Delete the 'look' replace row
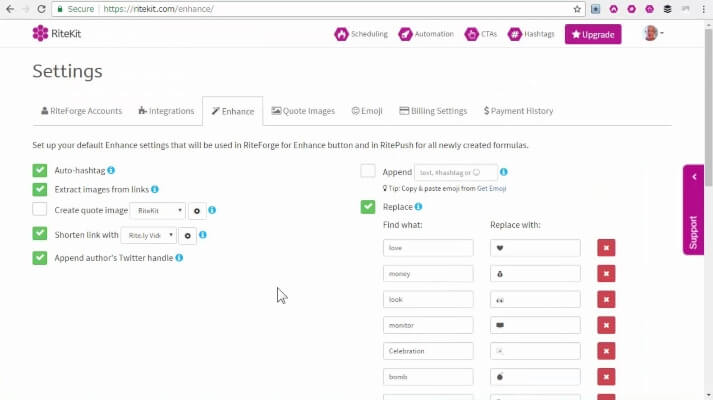Viewport: 713px width, 400px height. click(606, 300)
